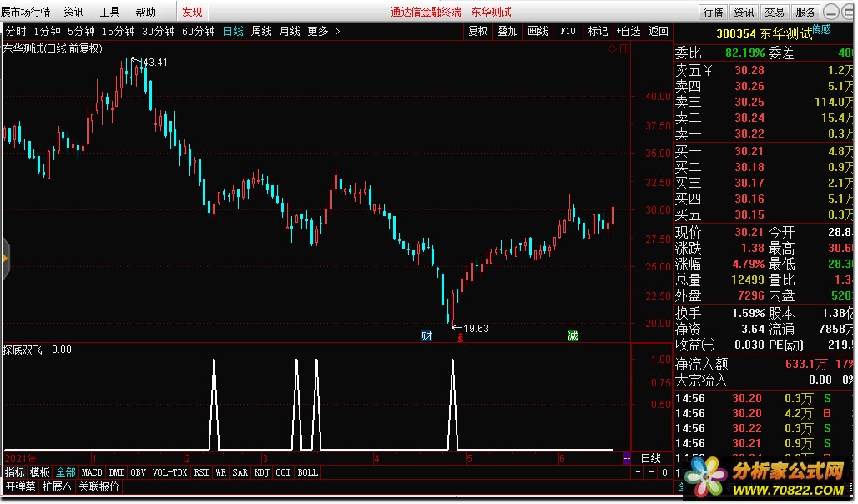Click the 传感 sector tag
The height and width of the screenshot is (504, 858).
pos(821,29)
